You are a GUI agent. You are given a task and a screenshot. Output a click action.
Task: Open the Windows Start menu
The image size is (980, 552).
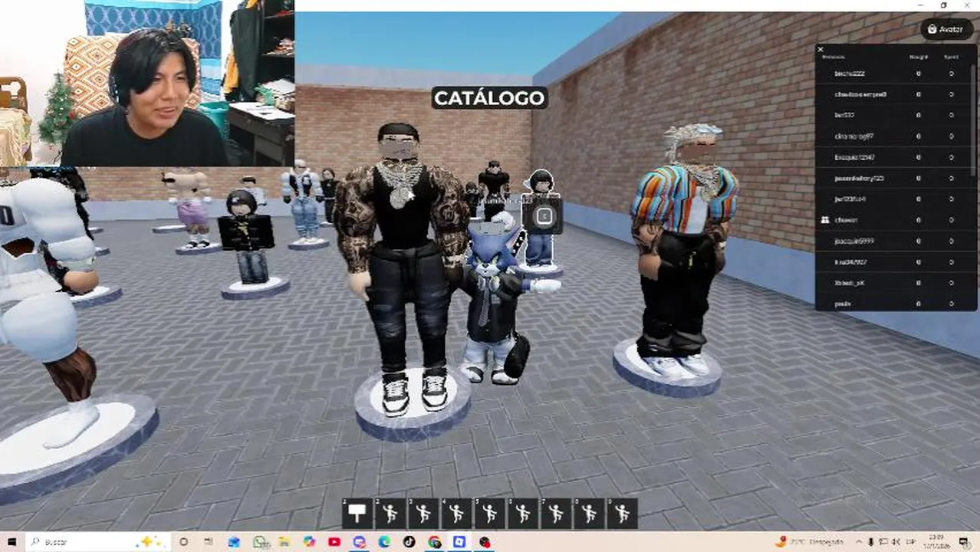pos(12,542)
